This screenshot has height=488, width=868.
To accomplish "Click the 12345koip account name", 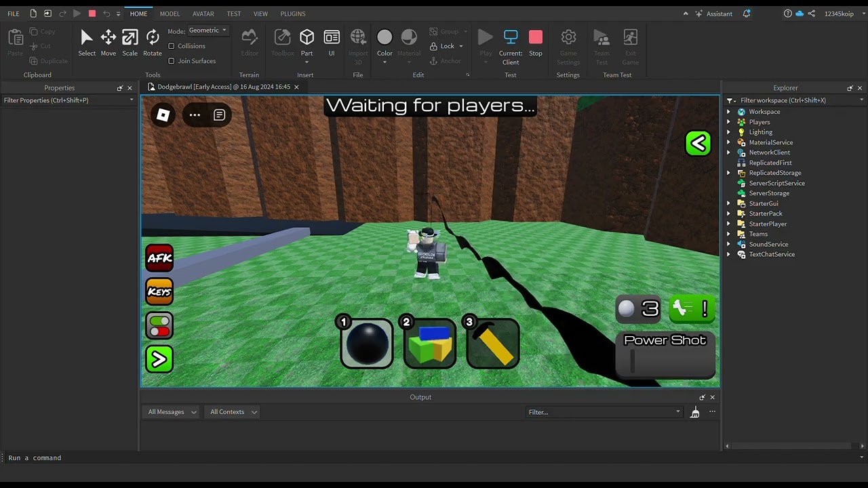I will click(x=839, y=14).
